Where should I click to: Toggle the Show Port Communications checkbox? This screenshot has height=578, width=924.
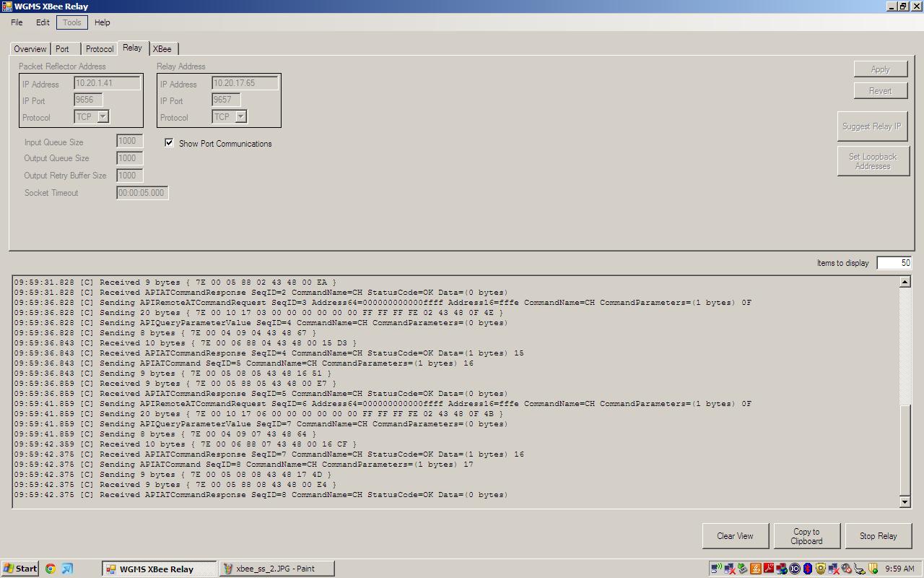(169, 142)
